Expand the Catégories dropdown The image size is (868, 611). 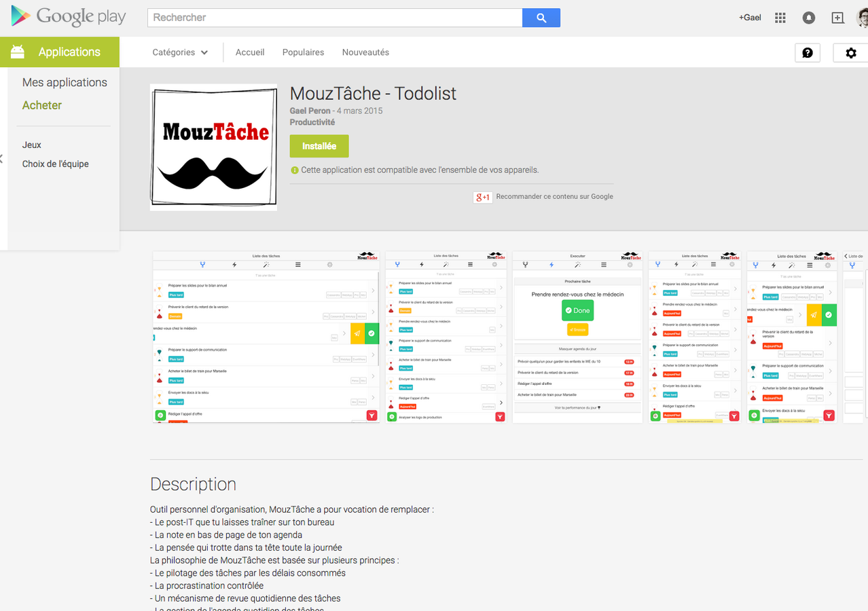coord(180,52)
